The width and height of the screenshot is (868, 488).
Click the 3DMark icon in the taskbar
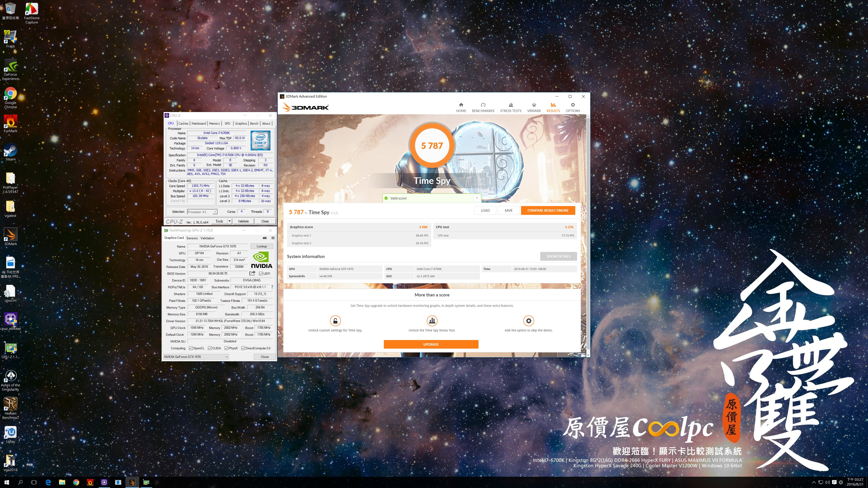tap(132, 482)
